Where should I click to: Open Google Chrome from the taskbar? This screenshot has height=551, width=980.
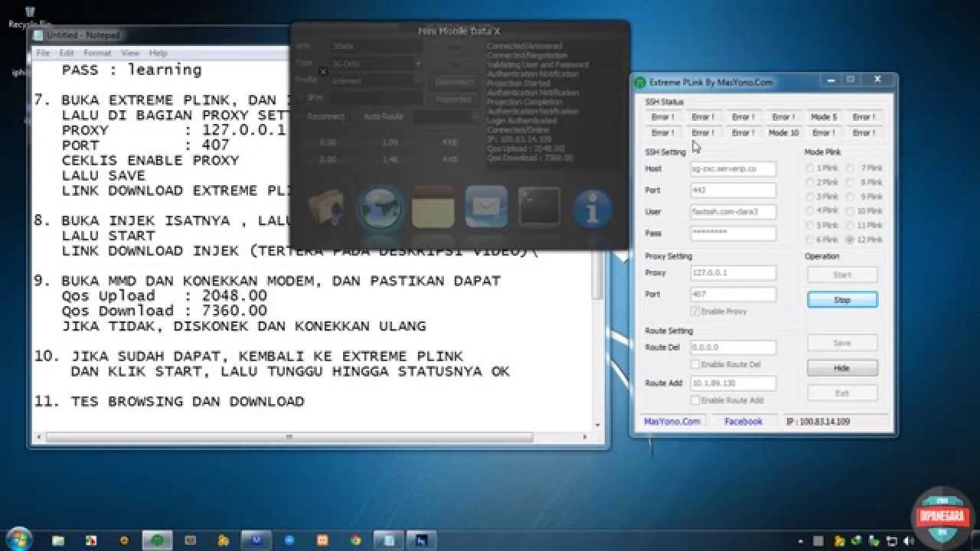[354, 540]
